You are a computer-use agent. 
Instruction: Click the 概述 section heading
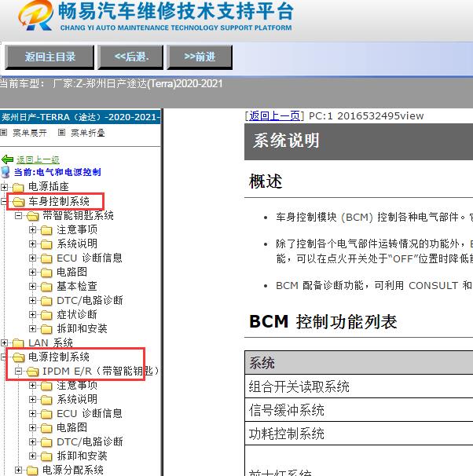(x=266, y=181)
